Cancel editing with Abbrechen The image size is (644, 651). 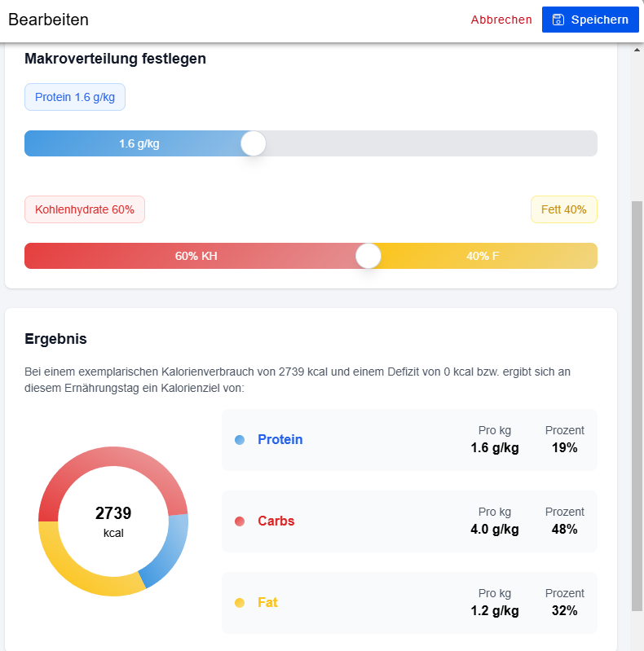(501, 20)
